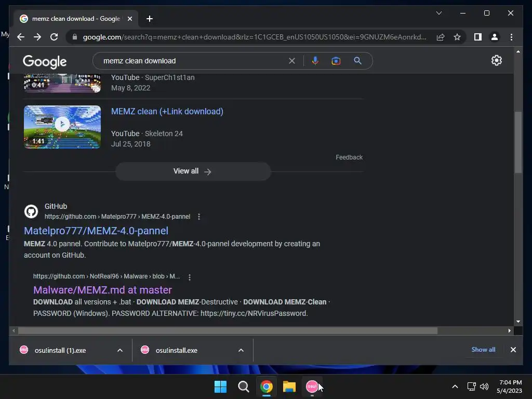The width and height of the screenshot is (532, 399).
Task: Open osu! from the taskbar
Action: (312, 387)
